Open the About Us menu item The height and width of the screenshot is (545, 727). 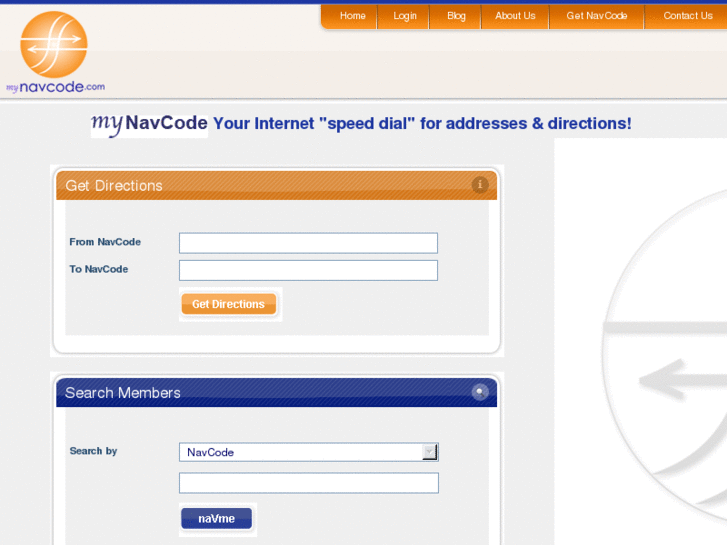pyautogui.click(x=515, y=16)
